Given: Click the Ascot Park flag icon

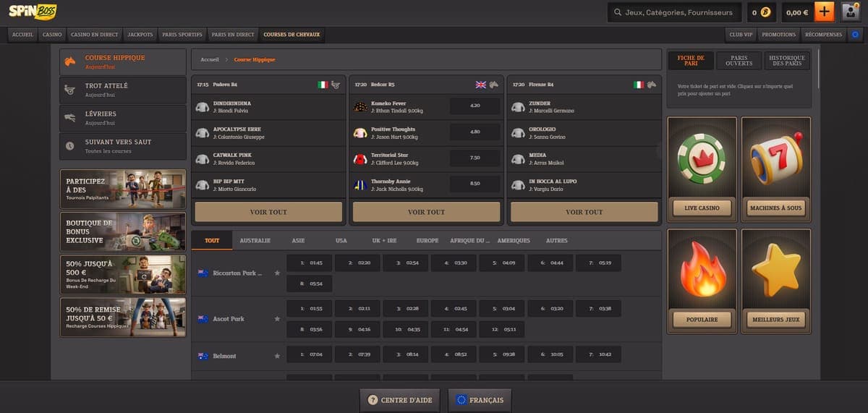Looking at the screenshot, I should (203, 318).
